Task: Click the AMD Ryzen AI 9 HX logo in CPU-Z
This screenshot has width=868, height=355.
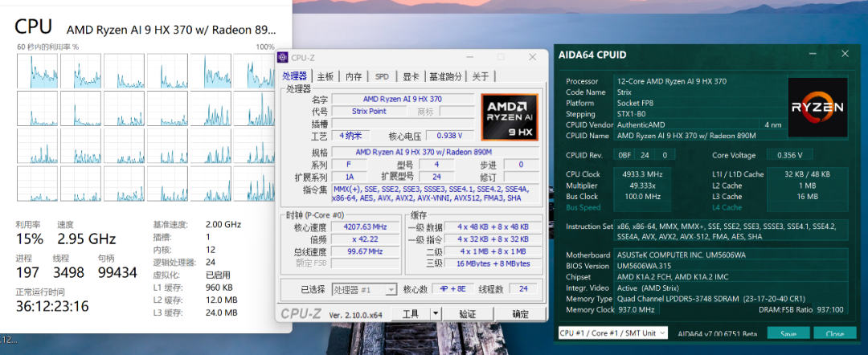Action: [x=510, y=116]
